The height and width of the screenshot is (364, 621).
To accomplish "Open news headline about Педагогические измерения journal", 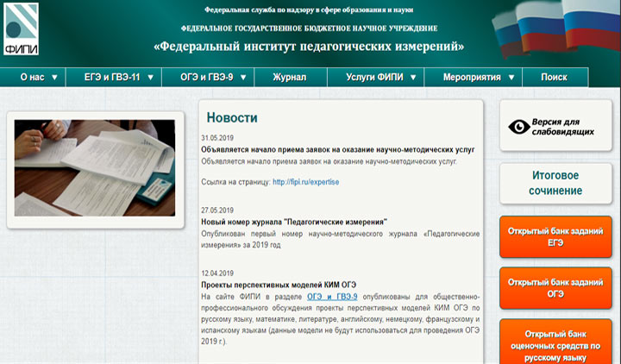I will click(x=294, y=222).
